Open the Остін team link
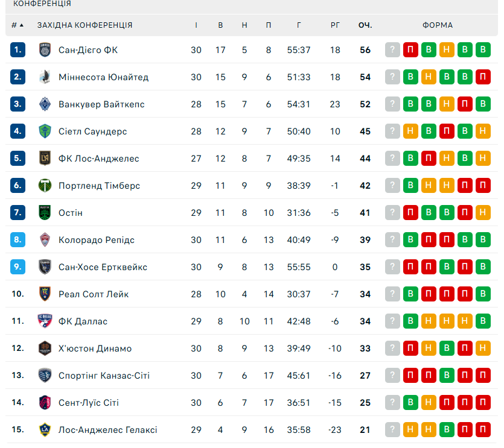The width and height of the screenshot is (504, 448). [x=71, y=213]
